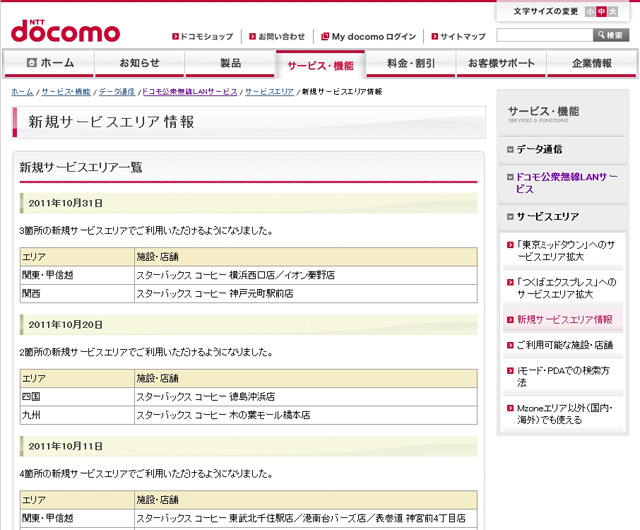Click arrow icon beside iモード・PDAでの検索方法

510,371
